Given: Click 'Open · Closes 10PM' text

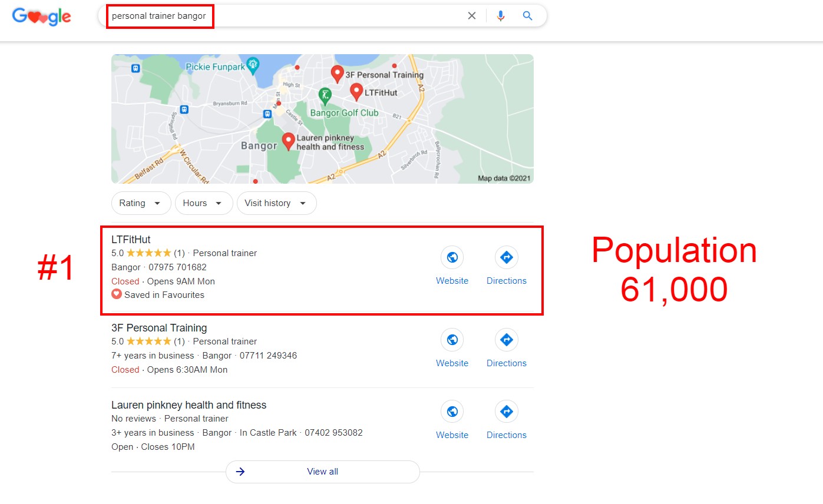Looking at the screenshot, I should coord(153,447).
